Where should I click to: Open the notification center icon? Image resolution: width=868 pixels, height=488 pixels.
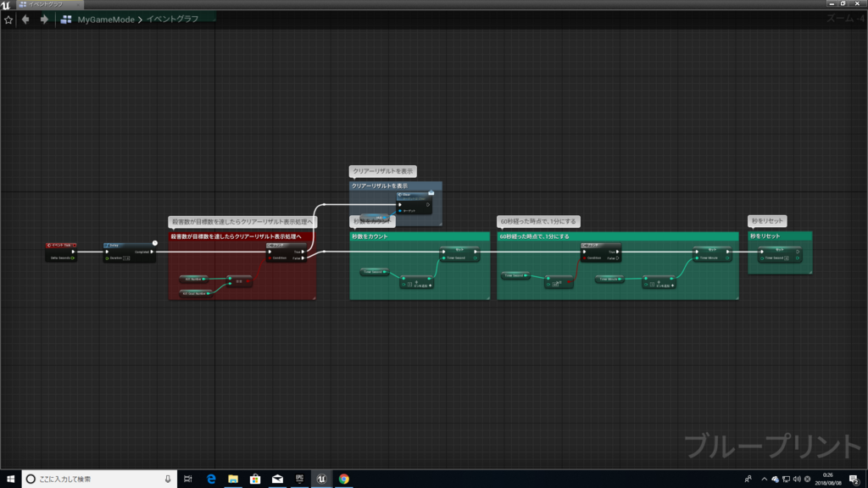click(x=854, y=480)
